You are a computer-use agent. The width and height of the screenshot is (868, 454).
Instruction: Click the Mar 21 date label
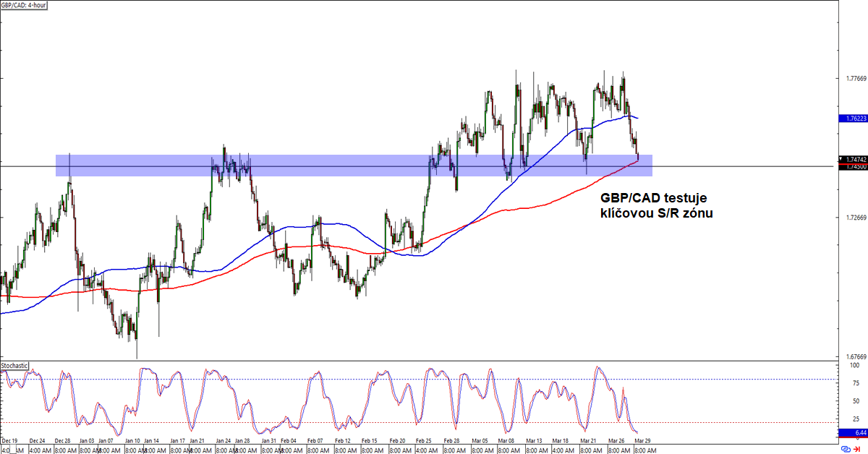pyautogui.click(x=590, y=440)
